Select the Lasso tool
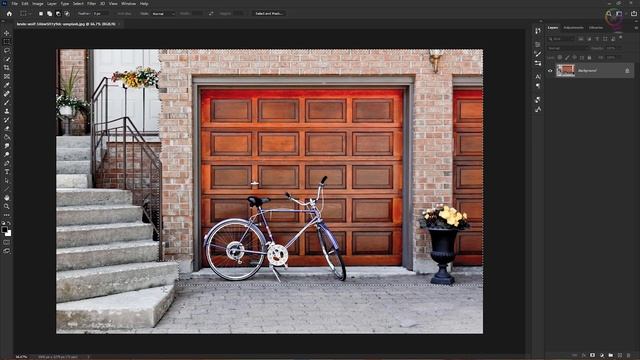 click(x=7, y=51)
